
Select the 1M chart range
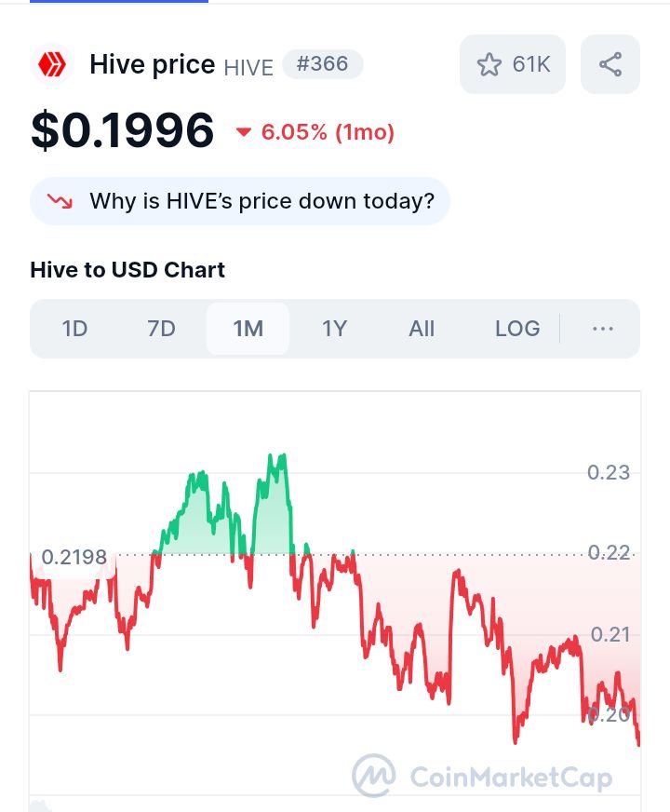pyautogui.click(x=248, y=329)
